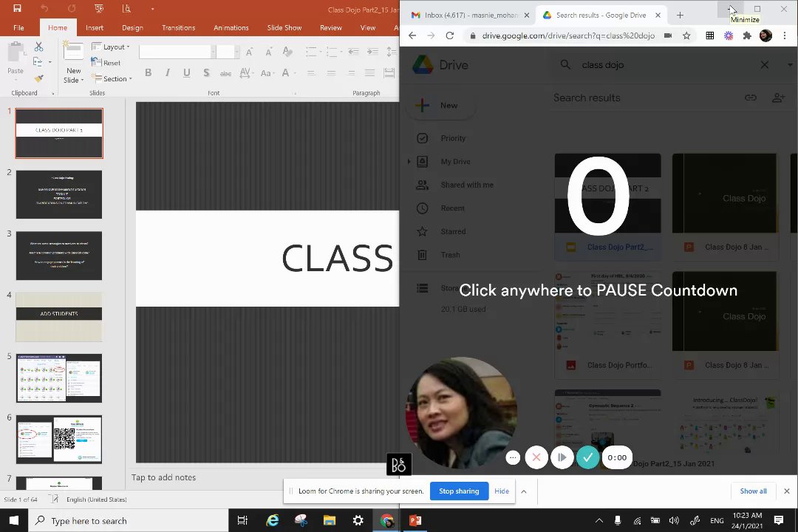
Task: Click the Share person-plus icon in Drive
Action: pyautogui.click(x=778, y=98)
